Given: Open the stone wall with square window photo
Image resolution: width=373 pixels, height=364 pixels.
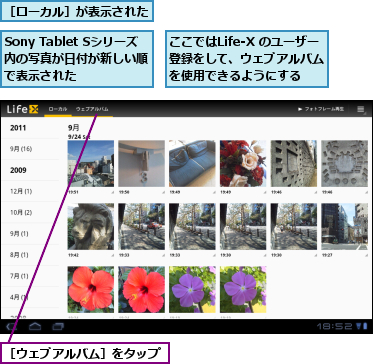Looking at the screenshot, I should [x=294, y=163].
